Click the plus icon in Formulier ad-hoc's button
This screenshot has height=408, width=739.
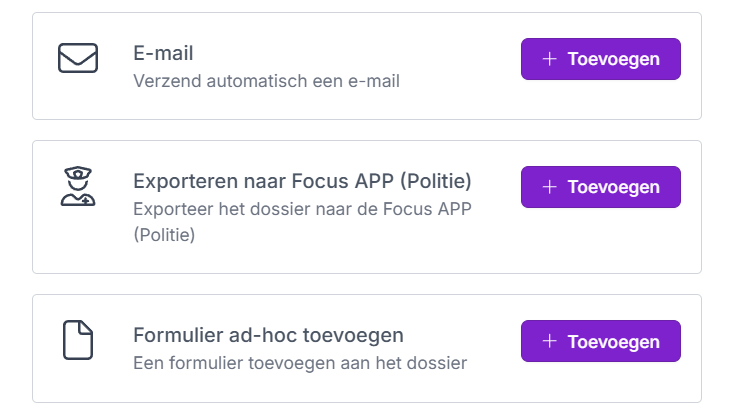click(549, 341)
